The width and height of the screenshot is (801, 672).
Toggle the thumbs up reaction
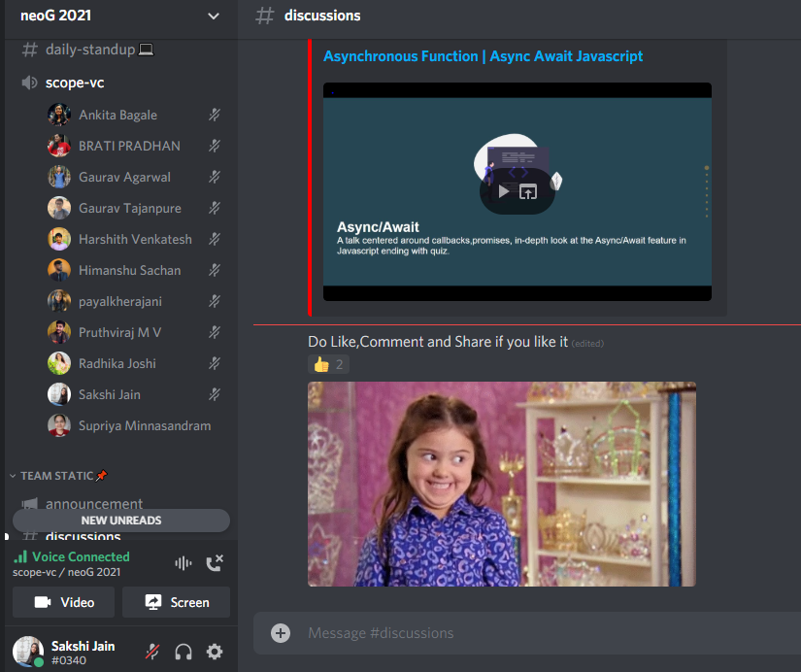click(328, 364)
